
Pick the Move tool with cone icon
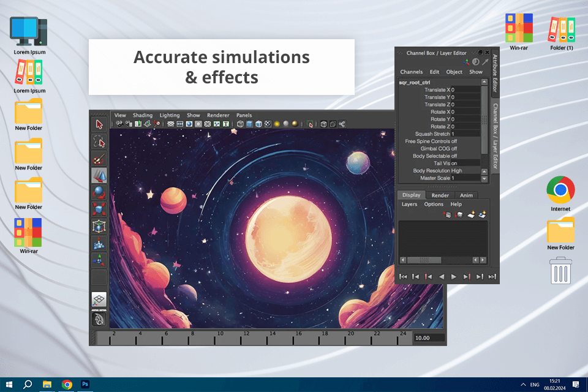click(x=99, y=176)
